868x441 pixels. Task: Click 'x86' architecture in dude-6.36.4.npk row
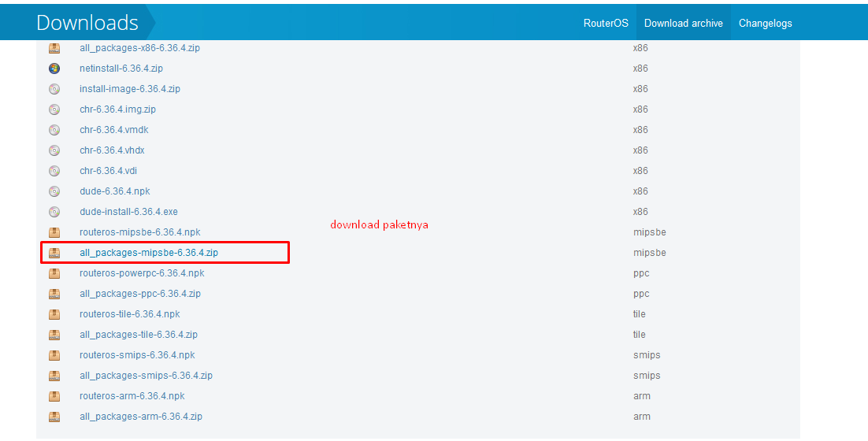pyautogui.click(x=640, y=191)
